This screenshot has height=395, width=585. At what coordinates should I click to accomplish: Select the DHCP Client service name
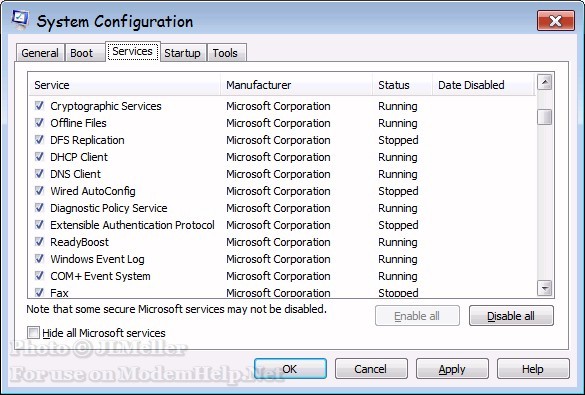79,157
